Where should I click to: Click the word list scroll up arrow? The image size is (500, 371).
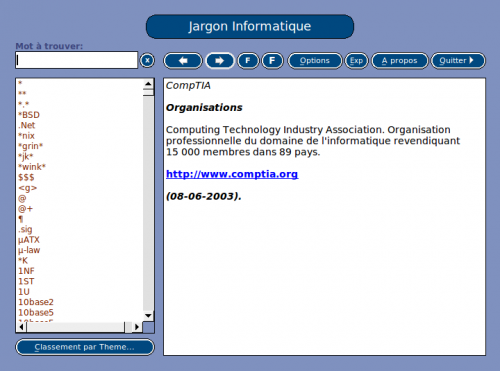pyautogui.click(x=148, y=83)
